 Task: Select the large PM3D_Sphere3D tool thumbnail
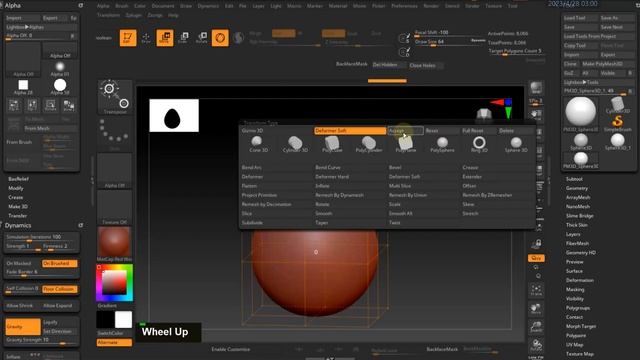coord(580,113)
